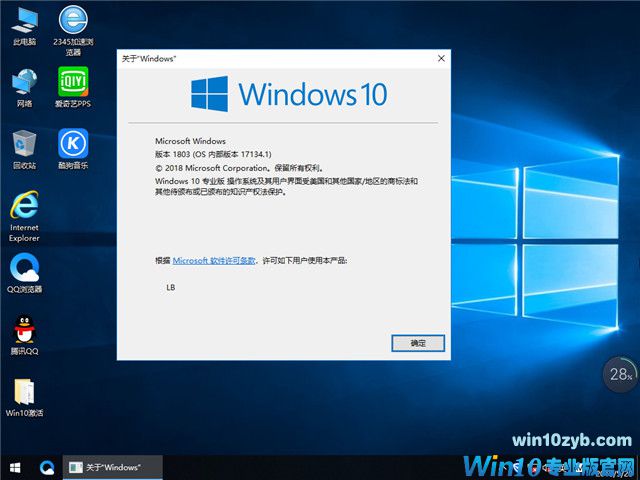Viewport: 640px width, 480px height.
Task: Open the Microsoft 软件许可条款 link
Action: pyautogui.click(x=214, y=260)
